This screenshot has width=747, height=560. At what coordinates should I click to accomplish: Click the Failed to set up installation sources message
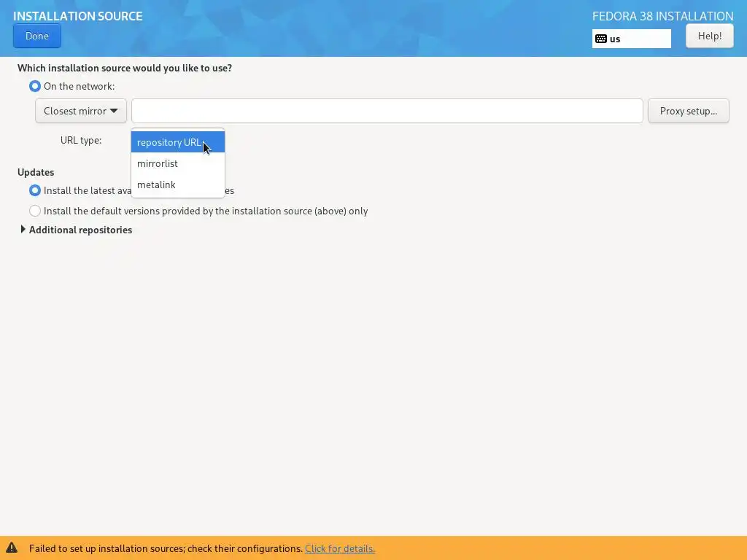point(166,548)
